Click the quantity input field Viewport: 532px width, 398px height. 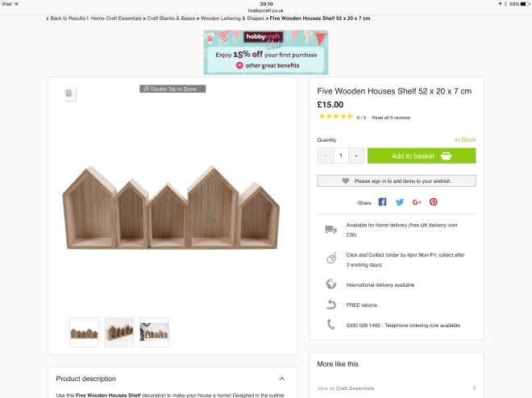(x=341, y=155)
